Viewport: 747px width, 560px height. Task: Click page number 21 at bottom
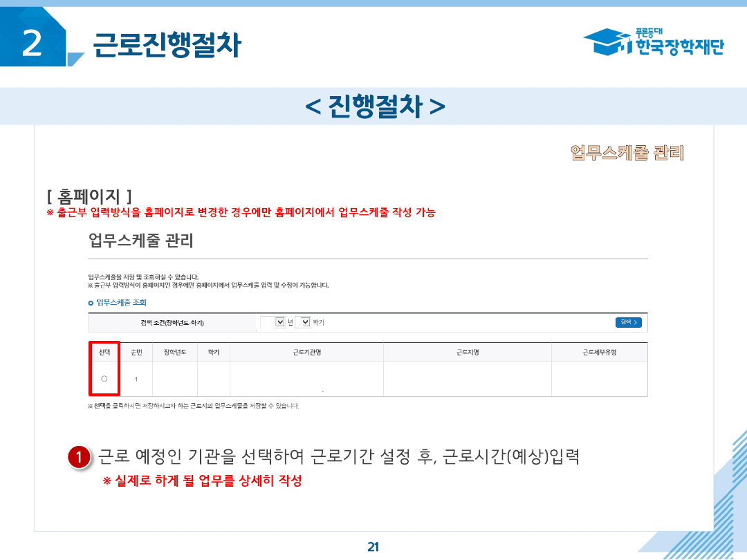pyautogui.click(x=373, y=547)
